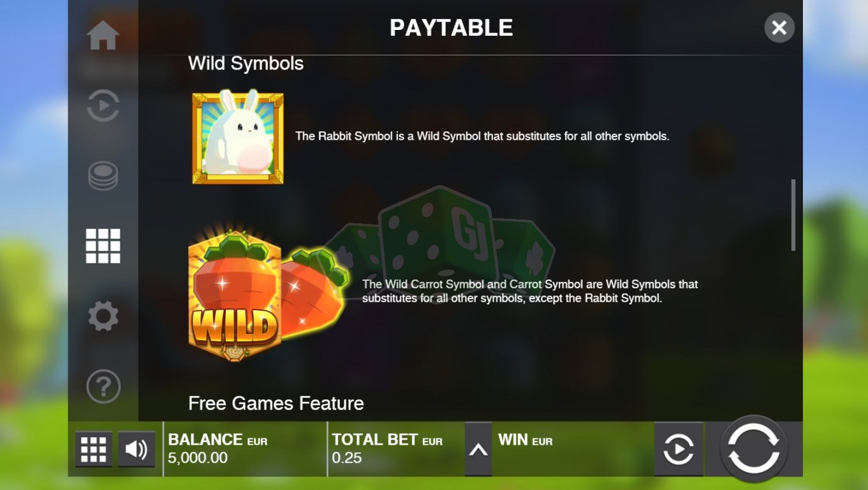Expand the total bet selector arrow
Viewport: 868px width, 490px height.
click(x=478, y=449)
